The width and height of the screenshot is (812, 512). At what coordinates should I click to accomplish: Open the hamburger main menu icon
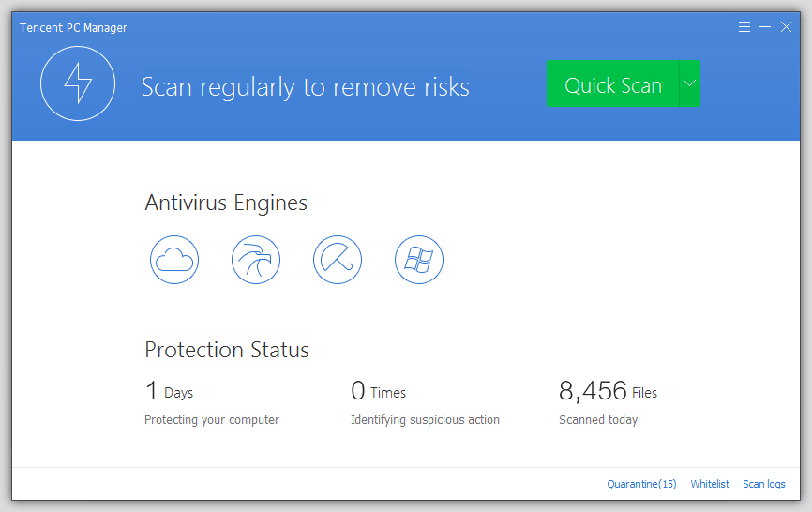click(744, 27)
